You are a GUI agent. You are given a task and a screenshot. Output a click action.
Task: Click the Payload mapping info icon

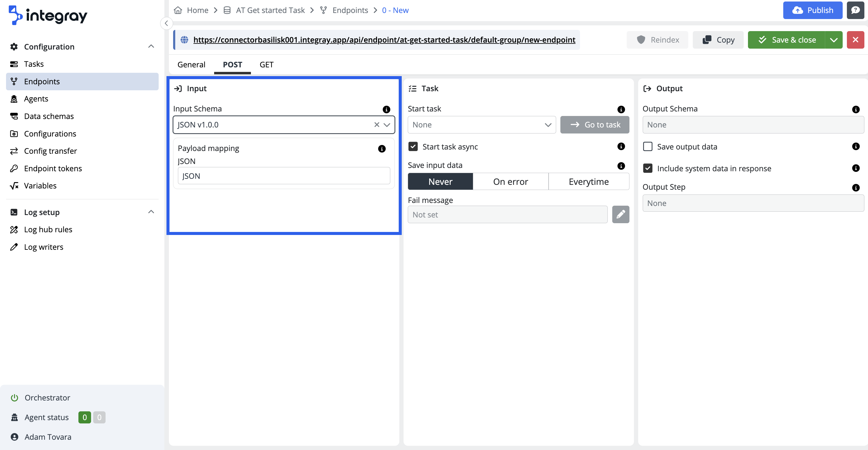[382, 149]
